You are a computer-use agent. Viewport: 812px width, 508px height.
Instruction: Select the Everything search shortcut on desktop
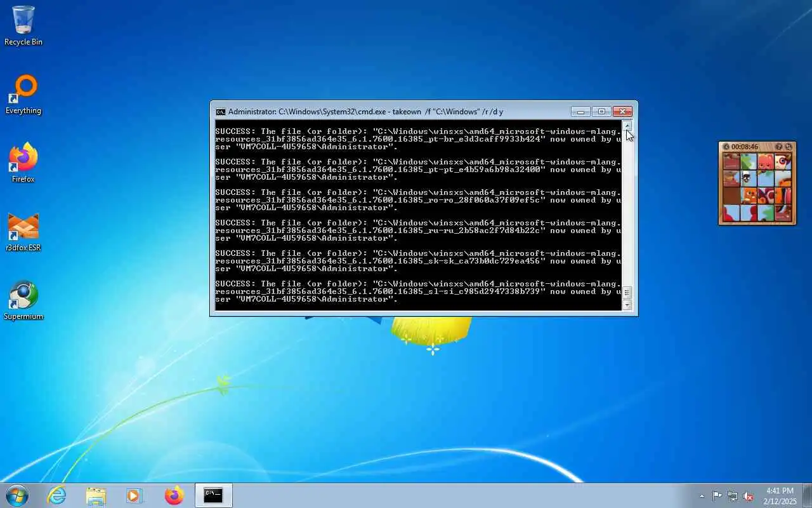23,95
